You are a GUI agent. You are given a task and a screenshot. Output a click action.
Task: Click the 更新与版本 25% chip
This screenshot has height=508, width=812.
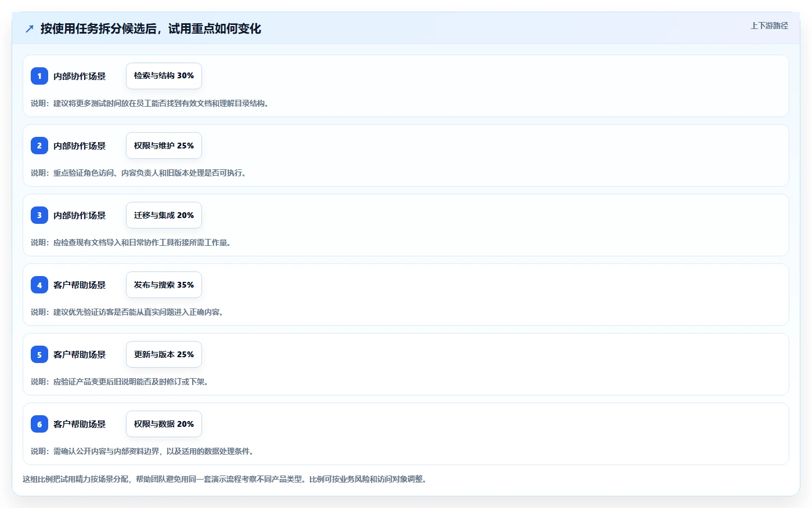pyautogui.click(x=164, y=354)
